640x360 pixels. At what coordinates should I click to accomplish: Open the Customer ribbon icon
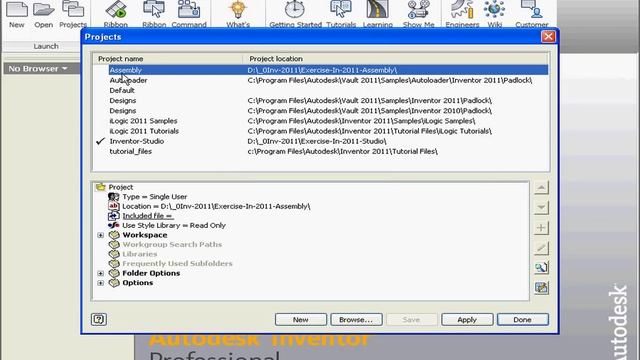click(x=531, y=9)
